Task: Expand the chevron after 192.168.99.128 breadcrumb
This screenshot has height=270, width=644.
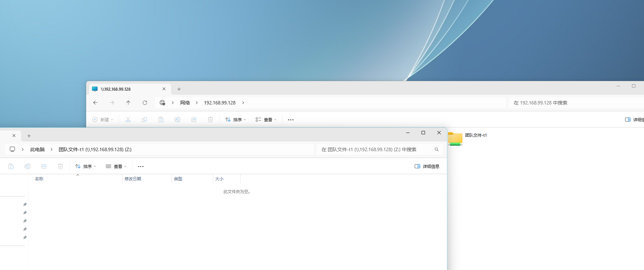Action: tap(243, 103)
